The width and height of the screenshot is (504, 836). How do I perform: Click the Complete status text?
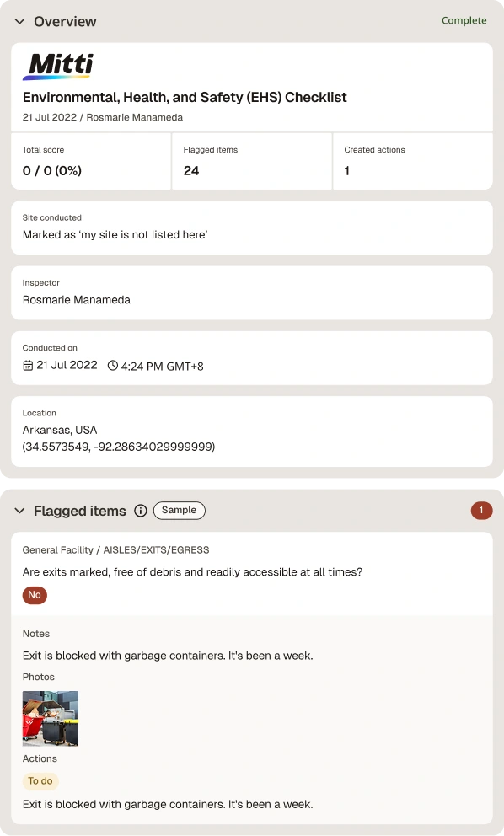pos(464,20)
